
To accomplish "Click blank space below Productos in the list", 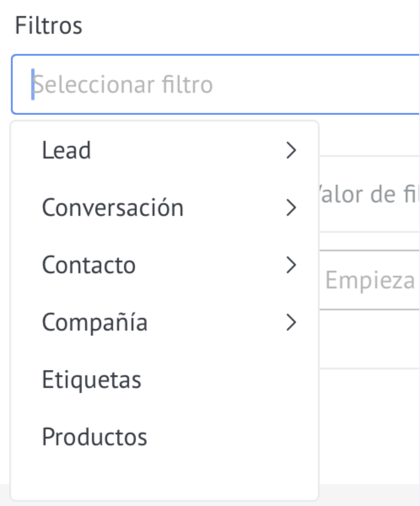I will (164, 479).
